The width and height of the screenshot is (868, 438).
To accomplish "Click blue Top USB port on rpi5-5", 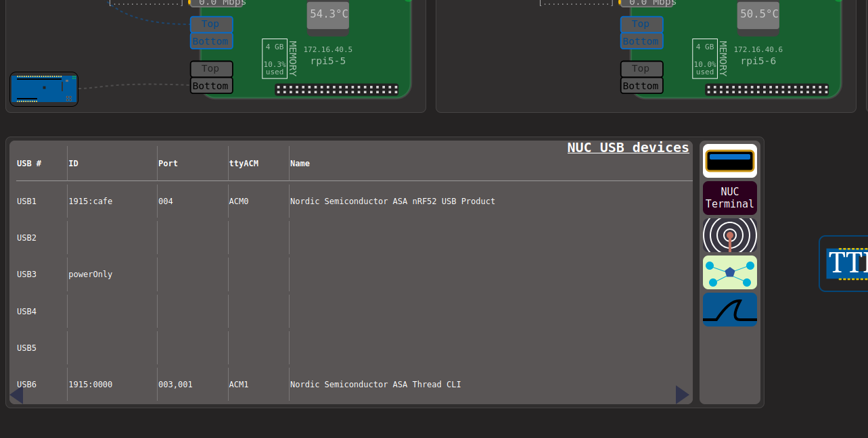I will [211, 24].
